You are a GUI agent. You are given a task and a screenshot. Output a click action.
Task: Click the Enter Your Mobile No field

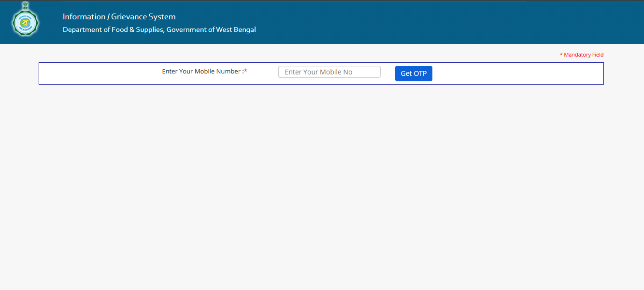[x=329, y=72]
